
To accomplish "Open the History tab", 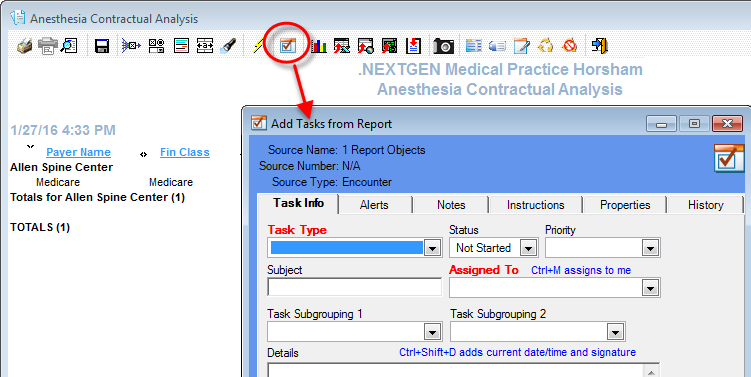I will point(705,205).
